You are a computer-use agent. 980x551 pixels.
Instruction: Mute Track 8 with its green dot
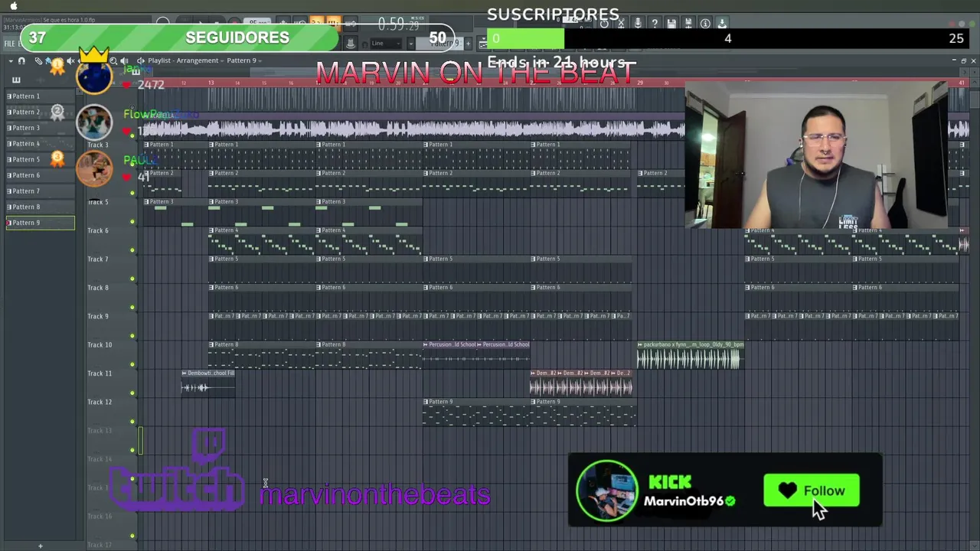click(x=132, y=308)
